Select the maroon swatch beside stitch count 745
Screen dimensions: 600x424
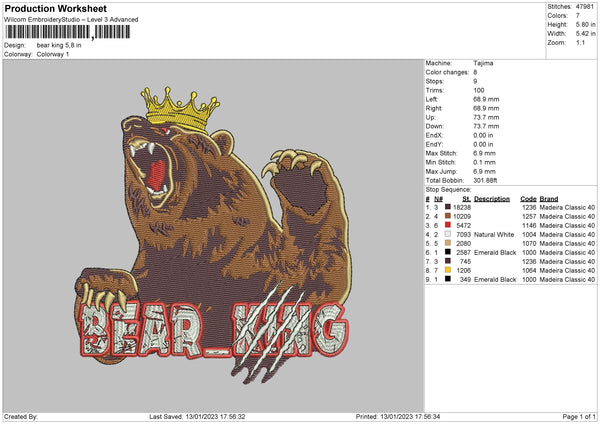point(447,261)
